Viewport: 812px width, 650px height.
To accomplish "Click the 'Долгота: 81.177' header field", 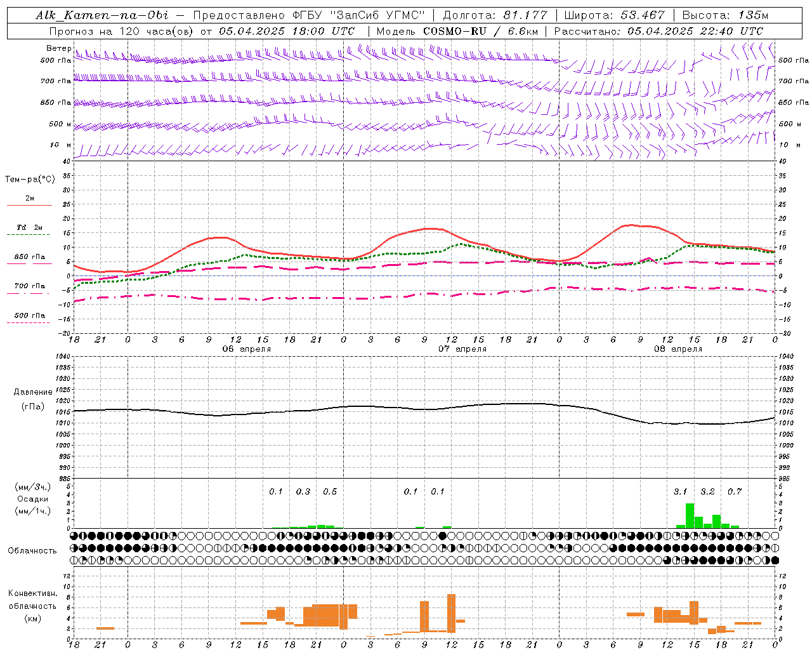I will (495, 15).
